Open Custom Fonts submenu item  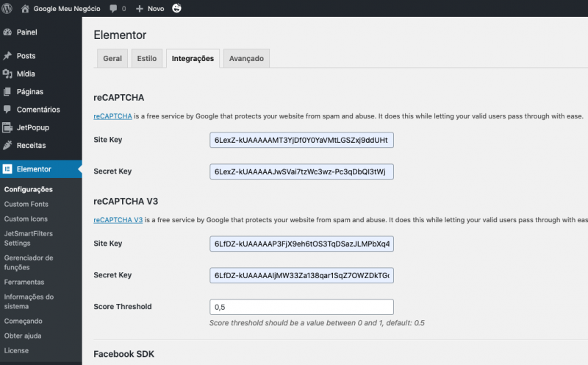(x=26, y=205)
